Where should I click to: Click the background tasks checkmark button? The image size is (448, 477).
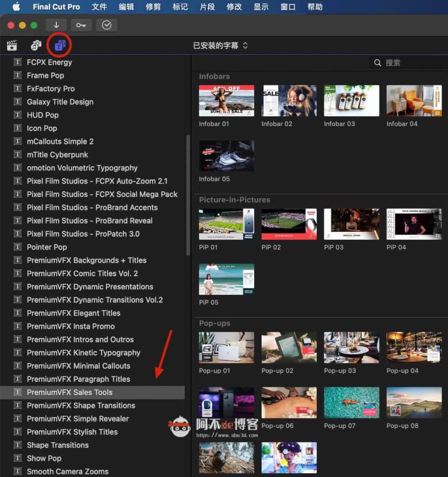point(107,25)
